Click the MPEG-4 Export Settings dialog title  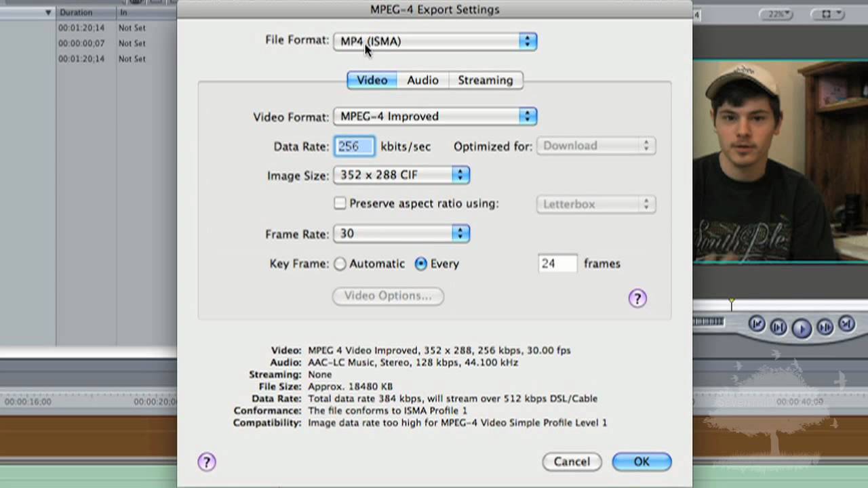[x=435, y=9]
